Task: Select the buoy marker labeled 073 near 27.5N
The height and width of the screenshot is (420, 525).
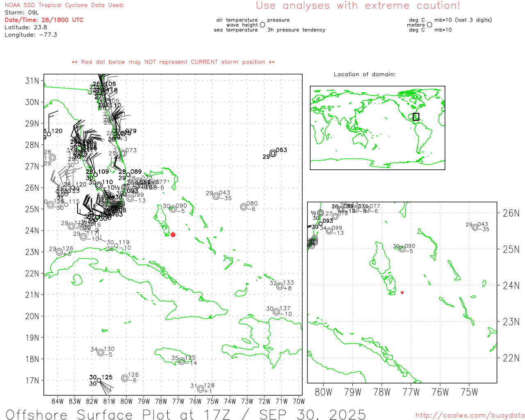Action: 123,153
